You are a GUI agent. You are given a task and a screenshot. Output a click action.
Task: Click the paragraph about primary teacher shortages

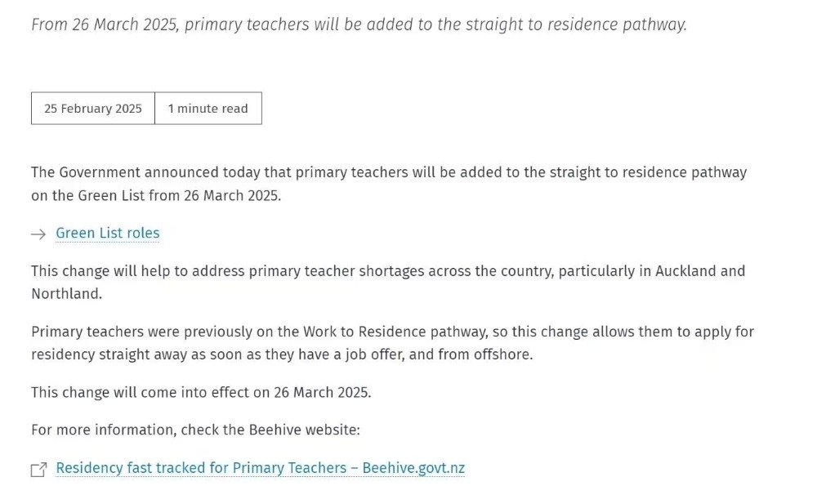point(388,283)
